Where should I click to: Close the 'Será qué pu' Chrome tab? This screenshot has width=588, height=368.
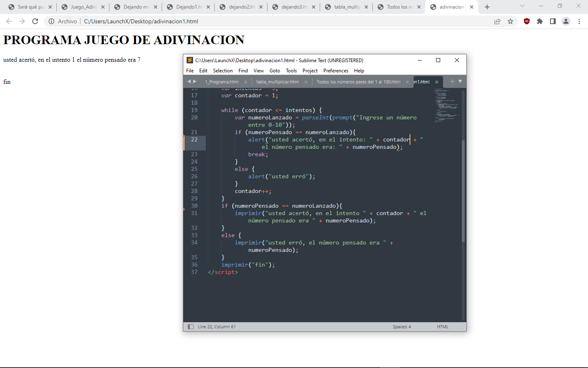click(x=50, y=7)
